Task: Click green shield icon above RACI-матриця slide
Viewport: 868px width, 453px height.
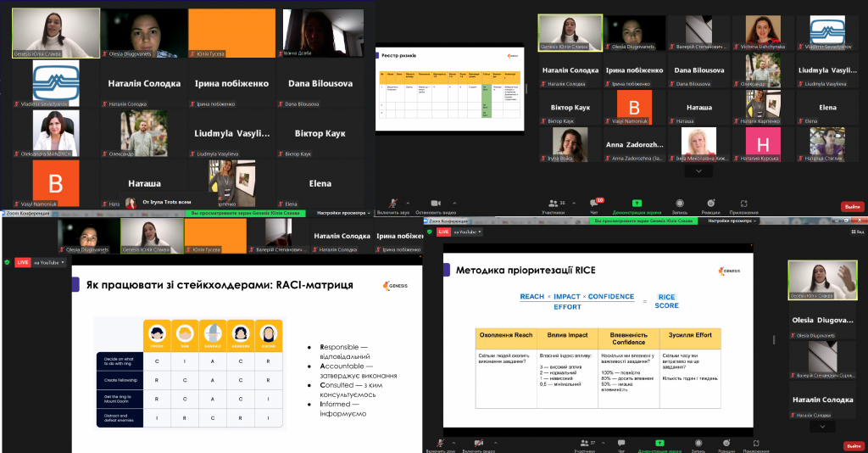Action: click(8, 262)
